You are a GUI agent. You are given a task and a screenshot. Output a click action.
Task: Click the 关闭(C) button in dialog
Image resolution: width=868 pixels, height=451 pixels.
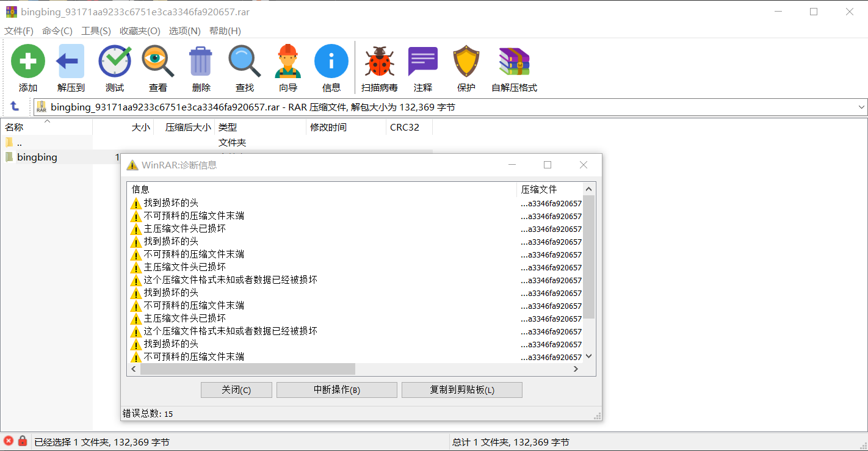[x=236, y=389]
